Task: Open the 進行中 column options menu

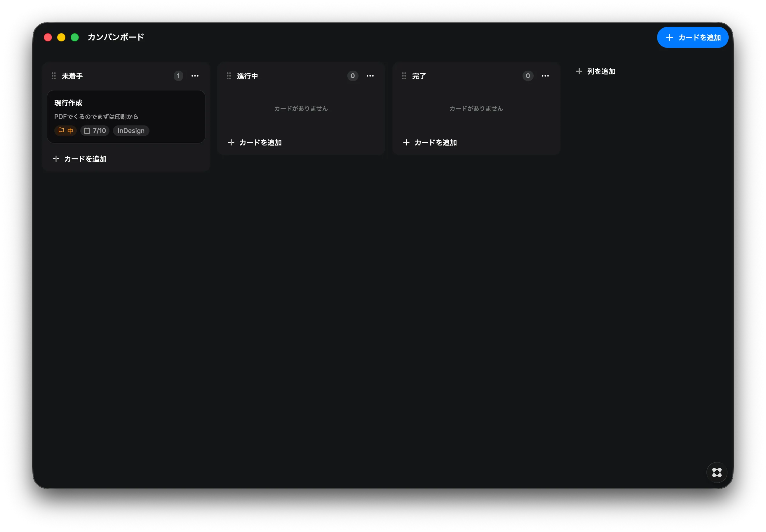Action: [x=370, y=76]
